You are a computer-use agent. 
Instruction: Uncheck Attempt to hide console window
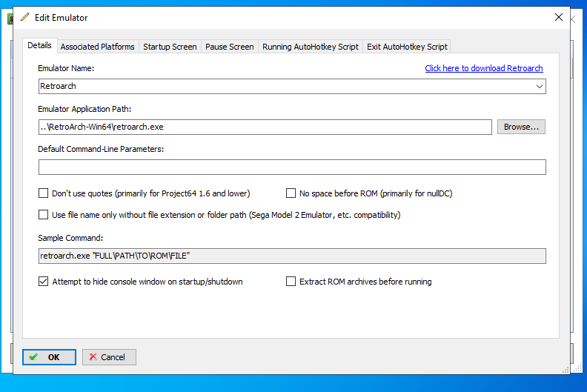pyautogui.click(x=44, y=282)
